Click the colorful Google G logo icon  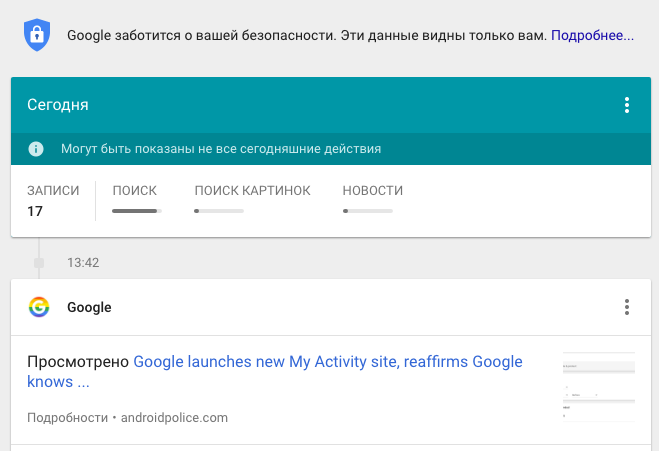pos(39,307)
